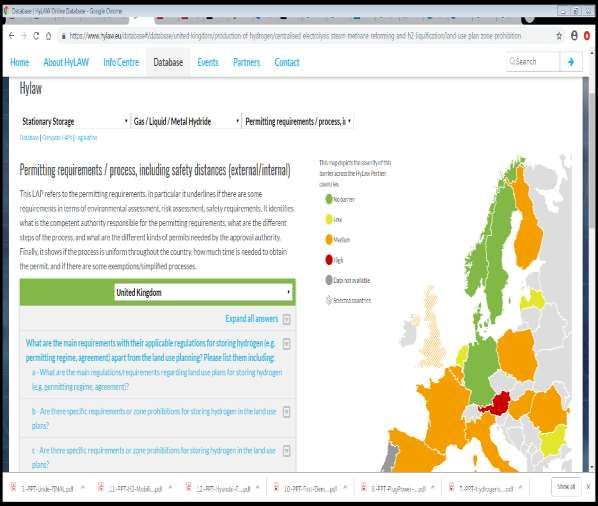Open question a about land use plan regulations

157,379
